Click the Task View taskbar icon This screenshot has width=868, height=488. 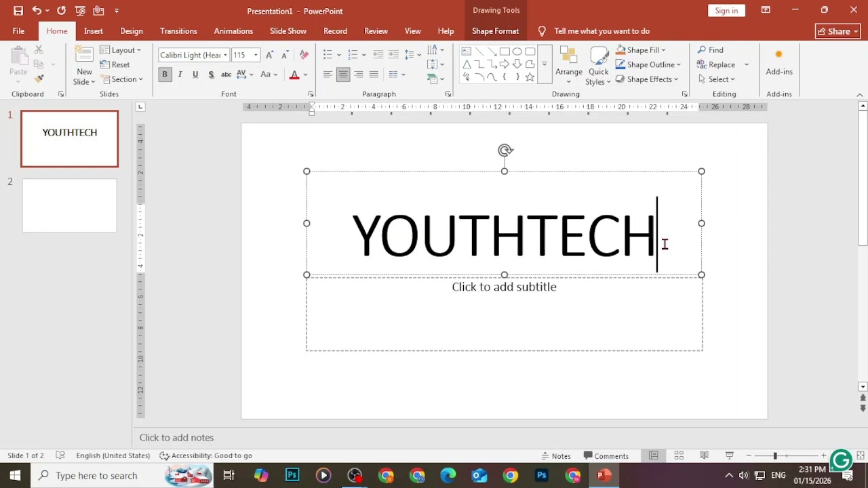[229, 475]
